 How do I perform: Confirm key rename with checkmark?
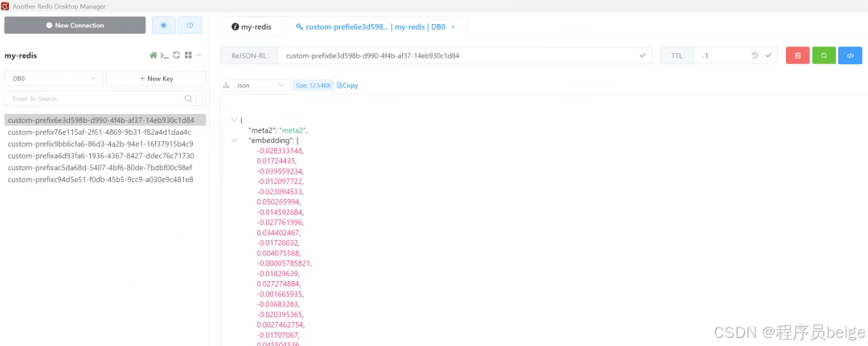coord(643,56)
